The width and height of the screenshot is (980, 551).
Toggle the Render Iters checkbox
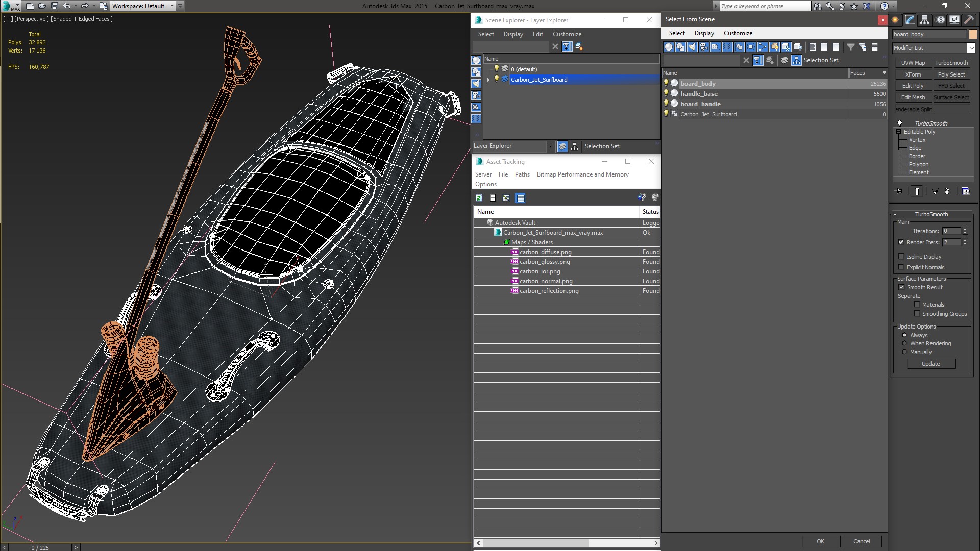(x=901, y=242)
